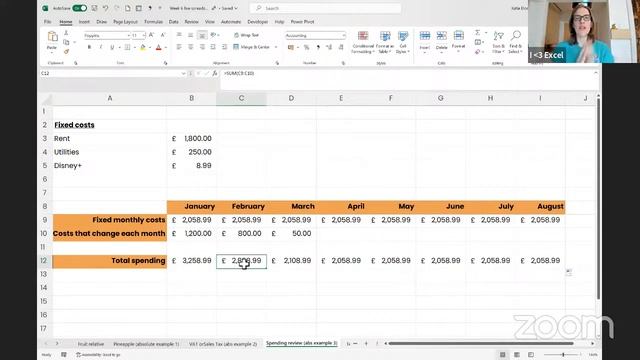The image size is (640, 360).
Task: Click the Orientation text angle icon
Action: (x=213, y=36)
